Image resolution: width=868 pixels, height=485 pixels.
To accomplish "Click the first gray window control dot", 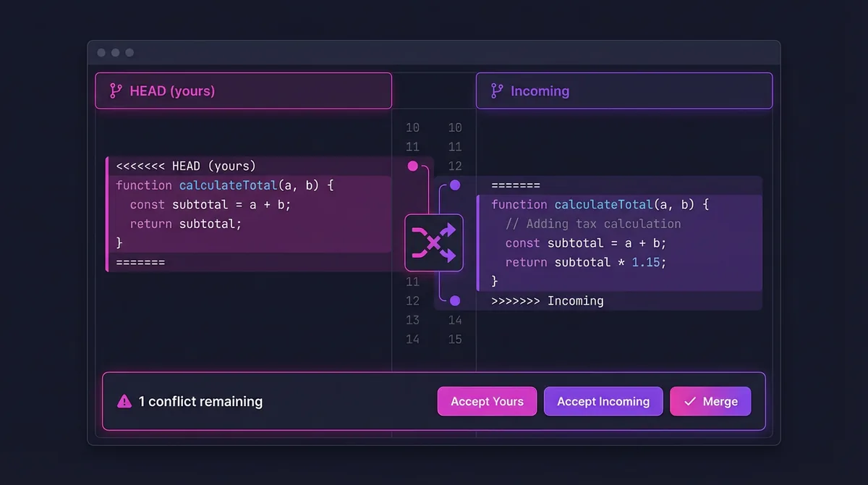I will point(101,53).
